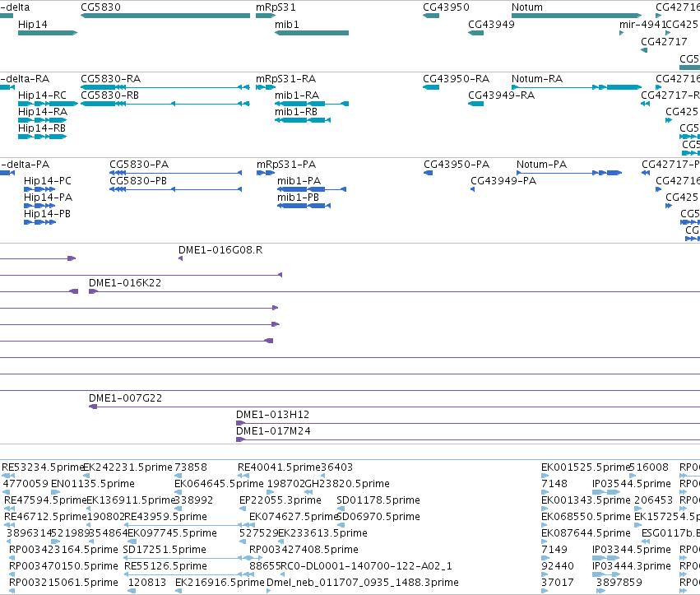Click the mib1-RA transcript label
This screenshot has height=595, width=700.
point(297,95)
